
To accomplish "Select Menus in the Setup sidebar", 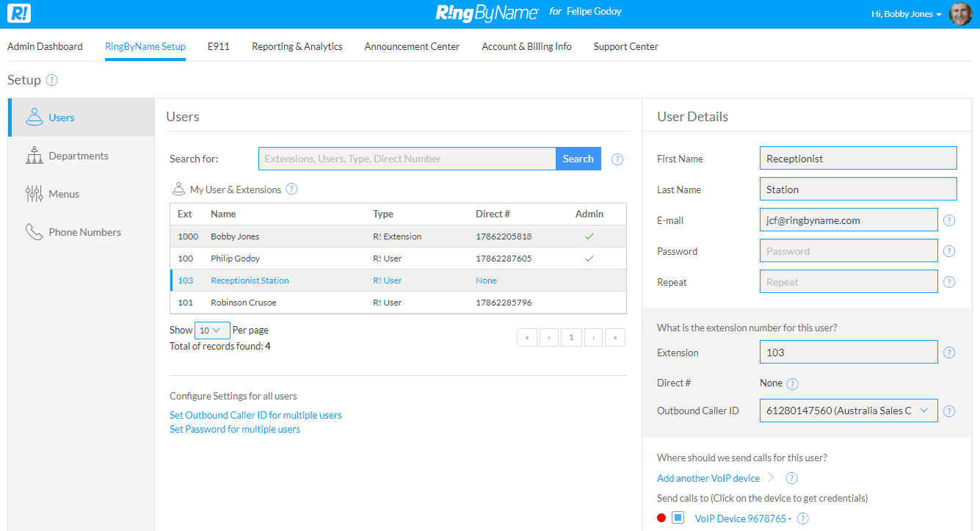I will (x=81, y=194).
